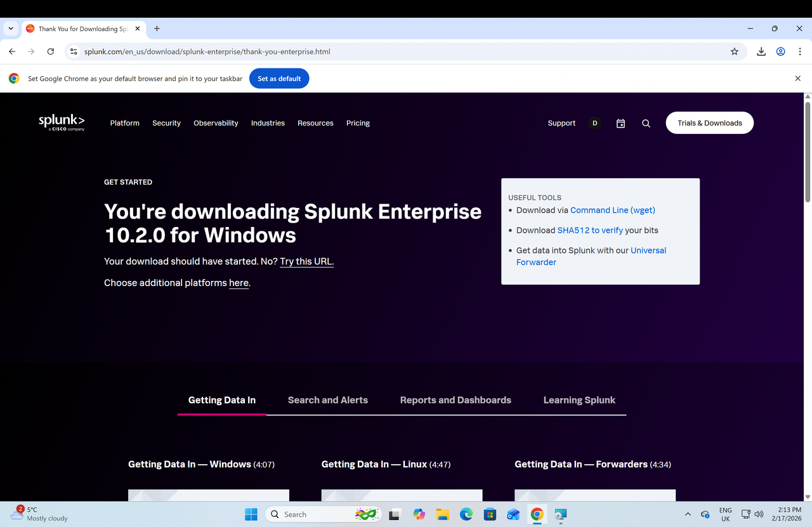Switch to the Search and Alerts tab
Screen dimensions: 812x527
click(328, 400)
